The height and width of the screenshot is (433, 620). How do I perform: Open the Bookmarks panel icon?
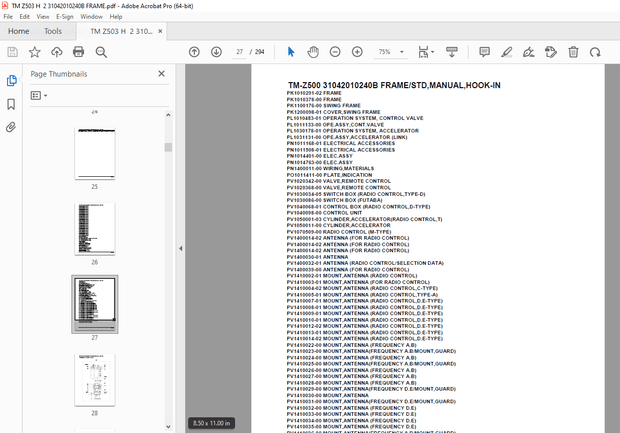[11, 104]
